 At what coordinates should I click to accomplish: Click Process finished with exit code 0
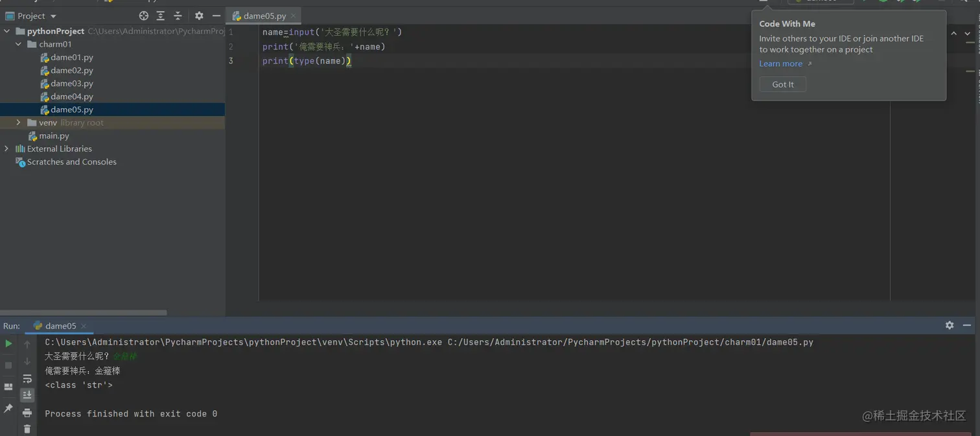click(x=131, y=413)
